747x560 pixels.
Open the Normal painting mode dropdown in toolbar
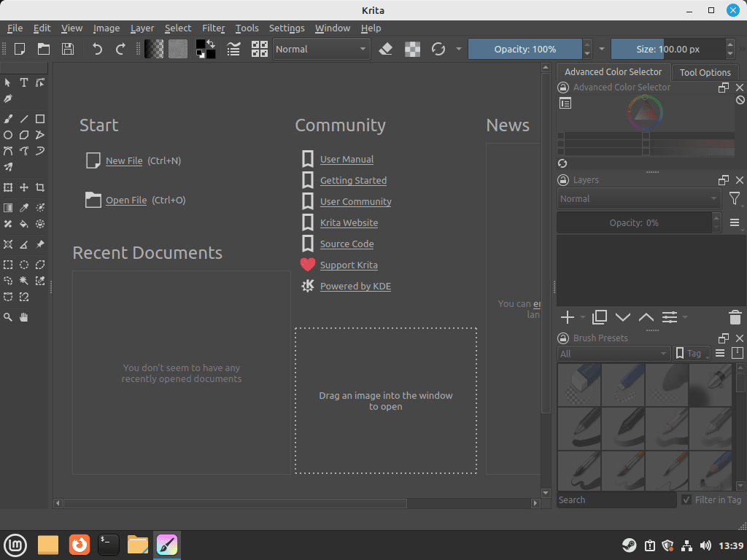[321, 49]
